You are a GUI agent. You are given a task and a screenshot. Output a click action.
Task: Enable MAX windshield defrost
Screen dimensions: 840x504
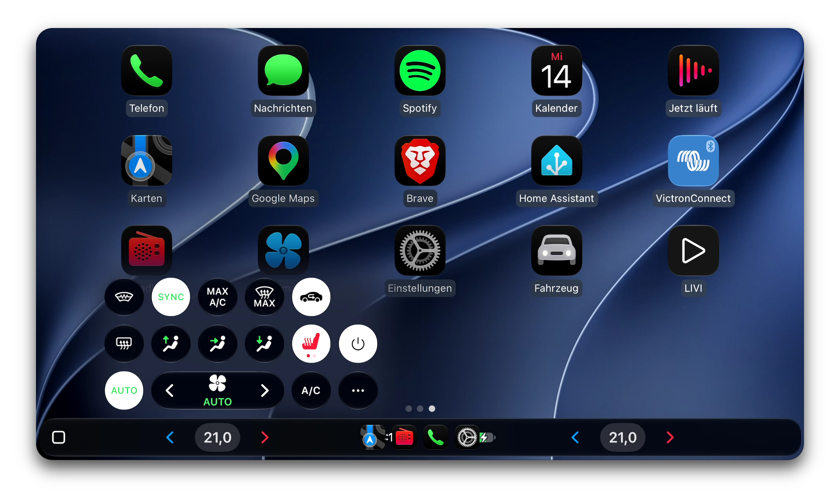(x=264, y=297)
